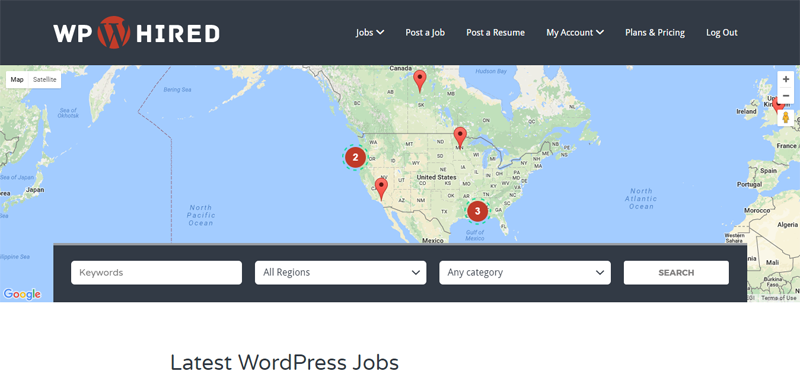Click the SEARCH button

pos(676,272)
